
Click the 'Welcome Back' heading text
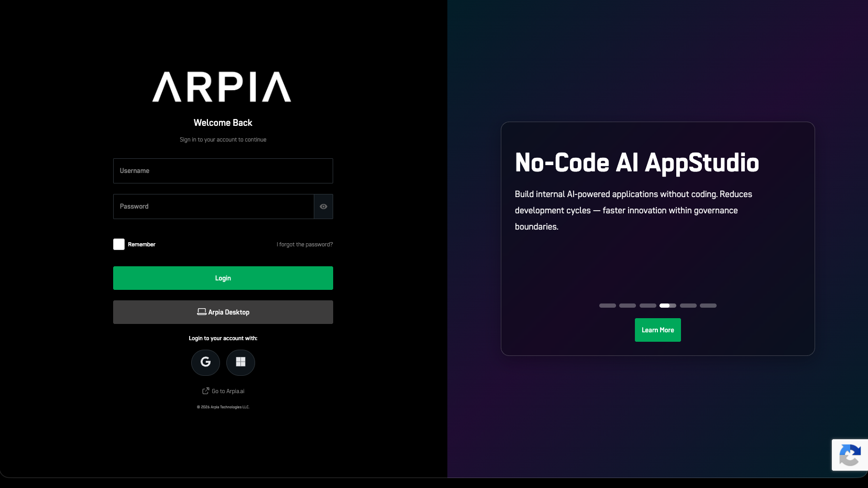pos(223,123)
